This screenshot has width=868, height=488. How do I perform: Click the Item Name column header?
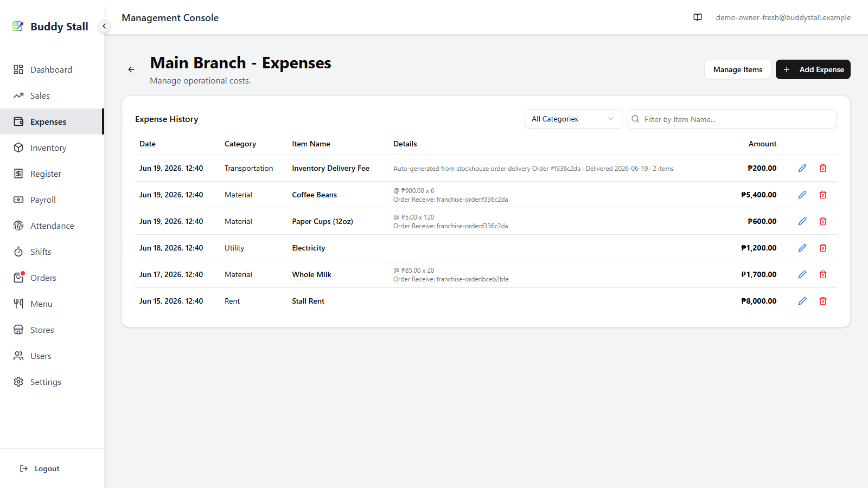(x=311, y=144)
